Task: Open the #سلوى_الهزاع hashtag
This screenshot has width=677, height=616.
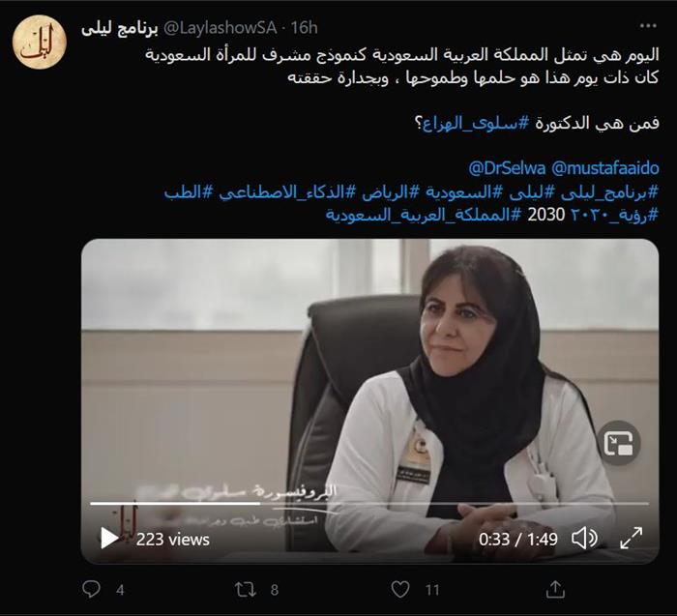Action: (x=475, y=124)
